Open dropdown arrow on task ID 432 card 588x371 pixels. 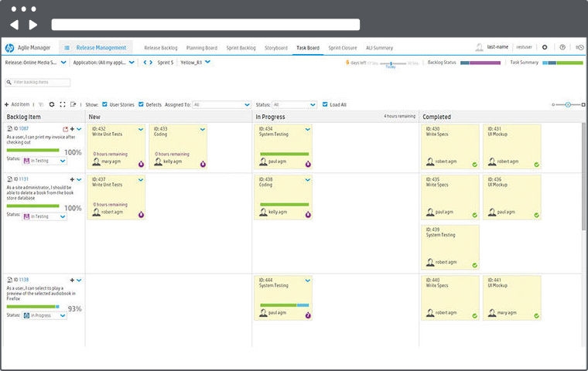coord(141,129)
